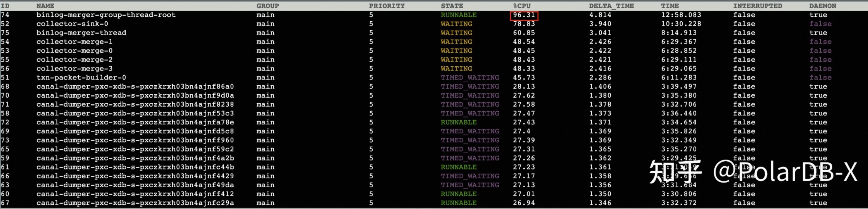This screenshot has width=868, height=209.
Task: Click the thread ID 74 cell
Action: click(5, 15)
